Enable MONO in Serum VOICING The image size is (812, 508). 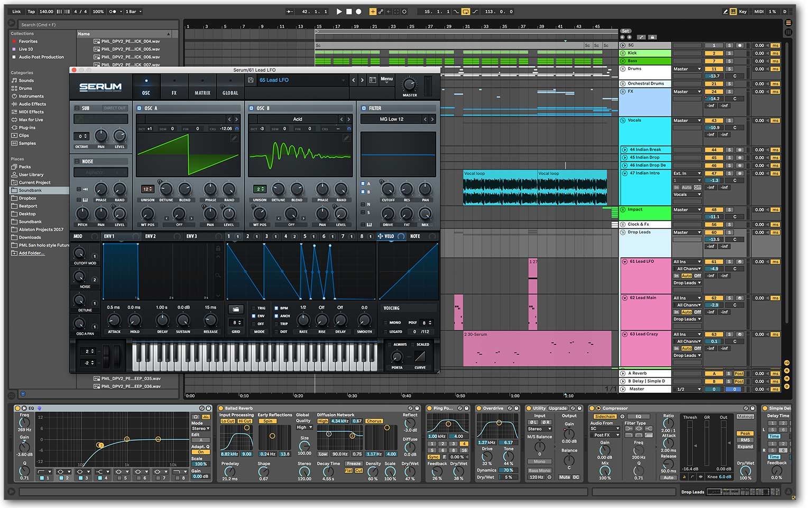385,322
